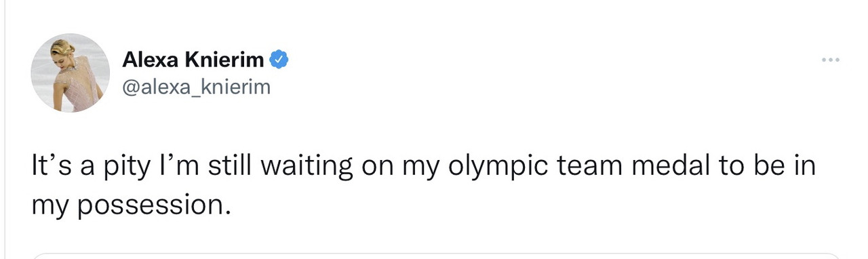Open the three-dot more options menu
This screenshot has height=259, width=868.
coord(830,61)
